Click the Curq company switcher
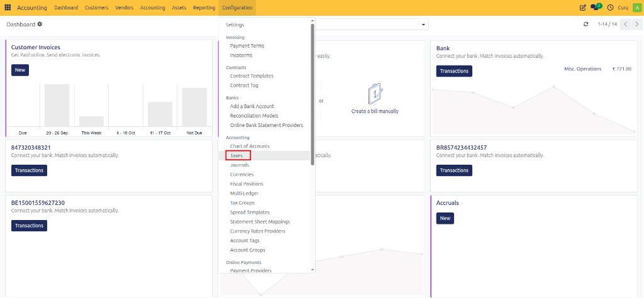Viewport: 644px width, 298px height. (x=623, y=8)
